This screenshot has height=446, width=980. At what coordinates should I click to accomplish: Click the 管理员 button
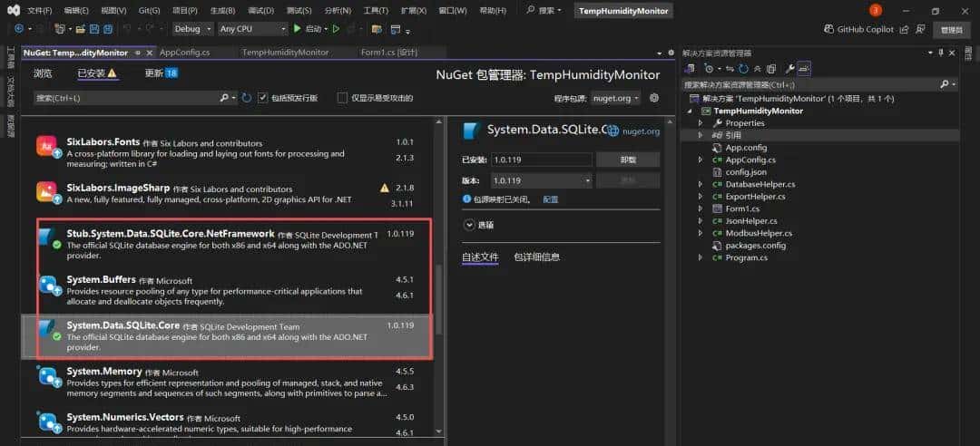tap(951, 29)
